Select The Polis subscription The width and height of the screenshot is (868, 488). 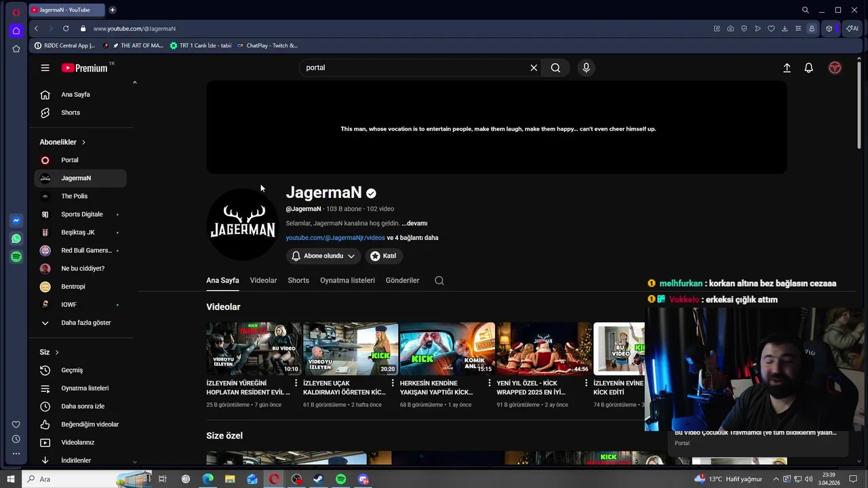80,196
